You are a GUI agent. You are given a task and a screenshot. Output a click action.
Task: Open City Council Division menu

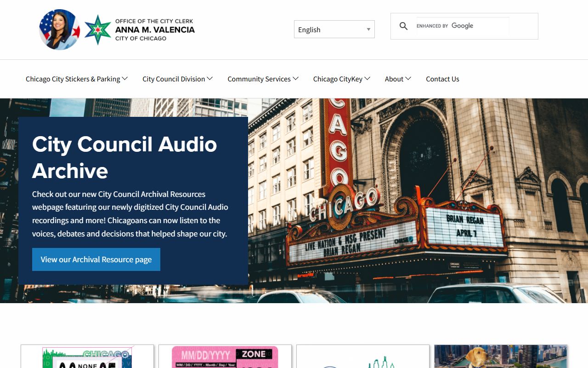click(x=174, y=79)
